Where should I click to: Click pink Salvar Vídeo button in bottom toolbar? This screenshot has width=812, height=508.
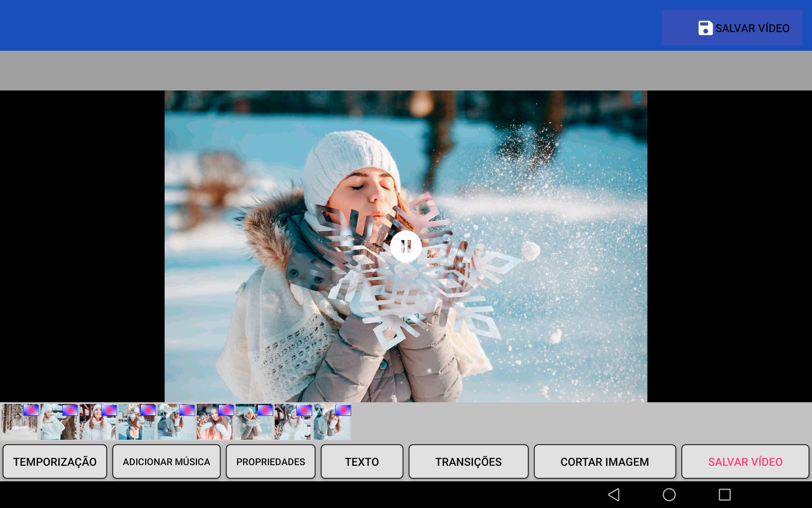coord(745,462)
